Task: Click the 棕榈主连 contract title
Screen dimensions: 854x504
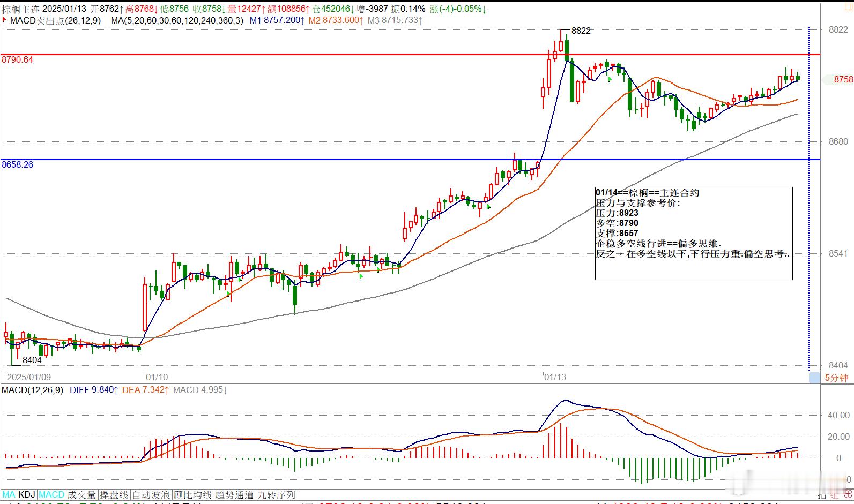Action: click(x=20, y=9)
